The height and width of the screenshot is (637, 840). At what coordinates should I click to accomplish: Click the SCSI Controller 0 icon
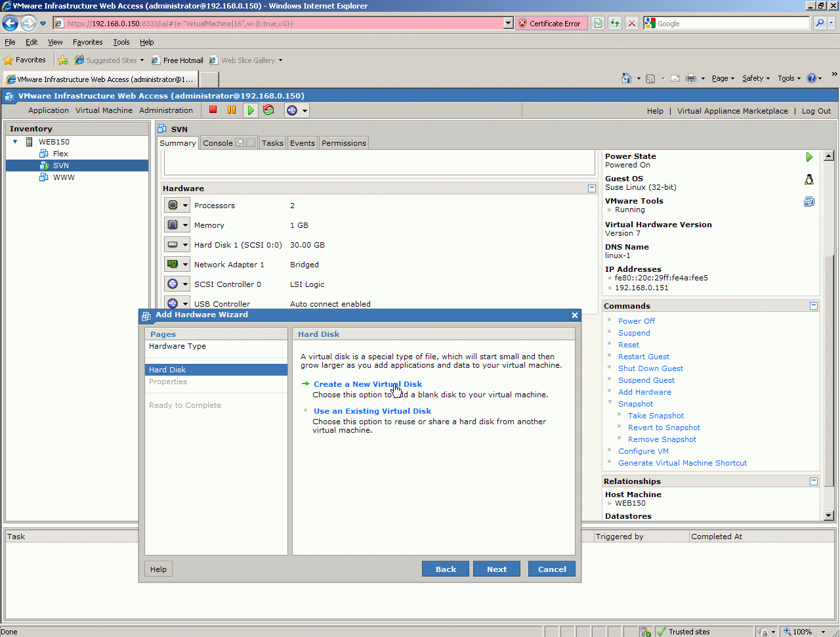click(173, 284)
